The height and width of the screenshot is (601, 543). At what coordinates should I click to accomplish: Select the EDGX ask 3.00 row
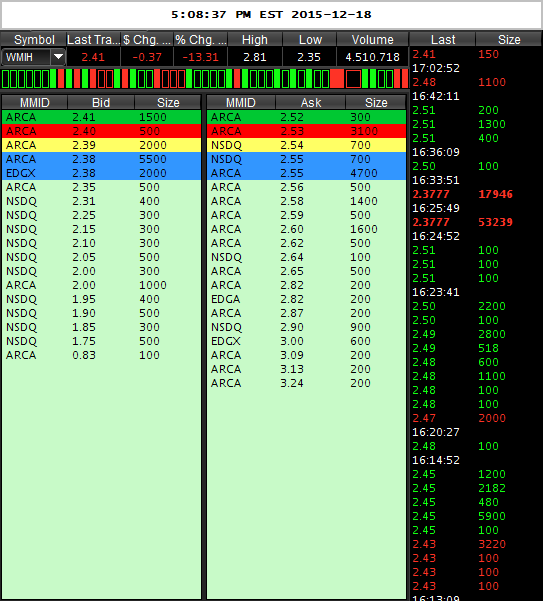point(307,341)
